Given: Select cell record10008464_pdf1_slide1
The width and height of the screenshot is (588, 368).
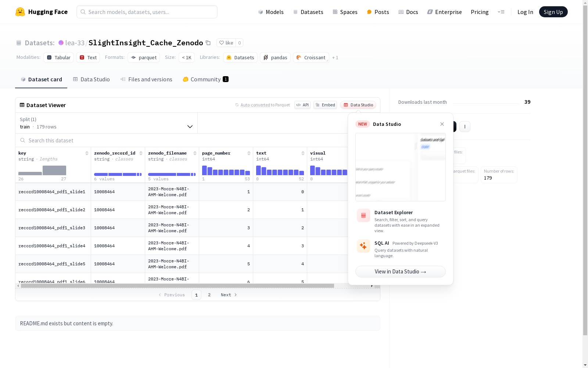Looking at the screenshot, I should coord(53,192).
